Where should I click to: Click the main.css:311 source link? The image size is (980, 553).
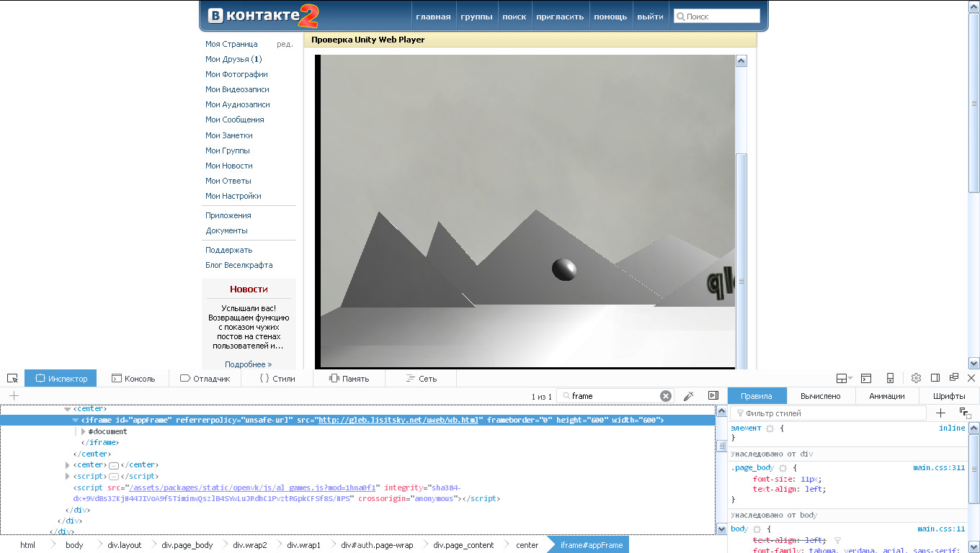click(939, 468)
